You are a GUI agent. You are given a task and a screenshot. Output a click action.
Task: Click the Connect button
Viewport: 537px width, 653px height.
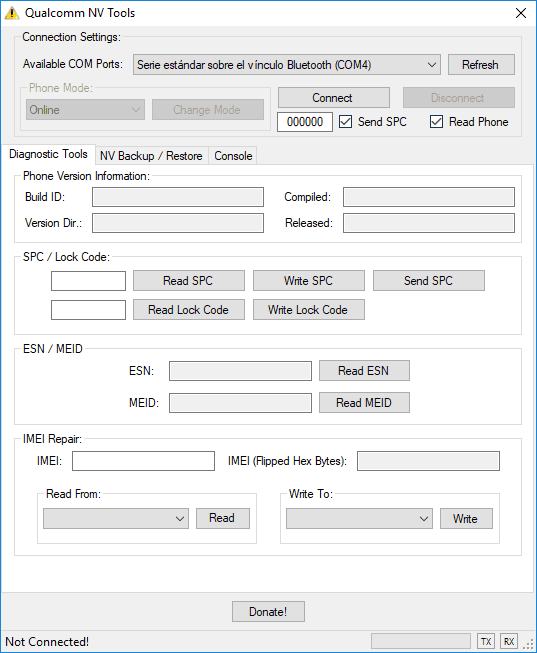334,97
